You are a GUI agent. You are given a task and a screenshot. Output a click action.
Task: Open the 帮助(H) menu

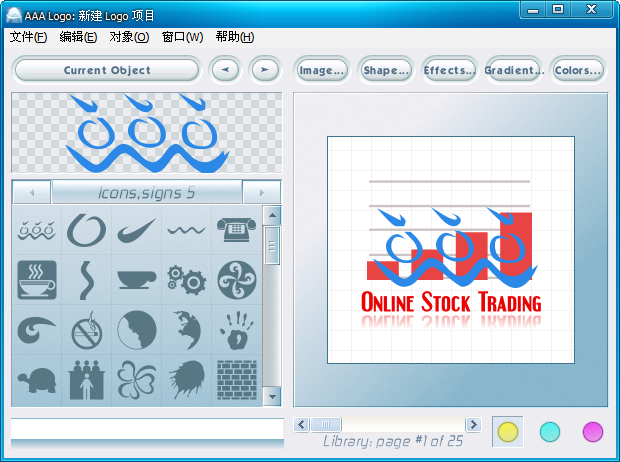[234, 37]
